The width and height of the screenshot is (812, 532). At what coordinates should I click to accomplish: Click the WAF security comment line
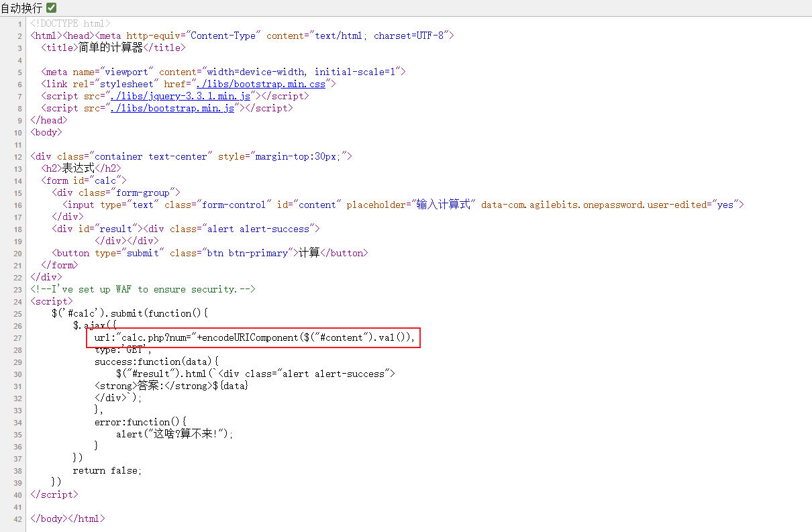point(142,289)
